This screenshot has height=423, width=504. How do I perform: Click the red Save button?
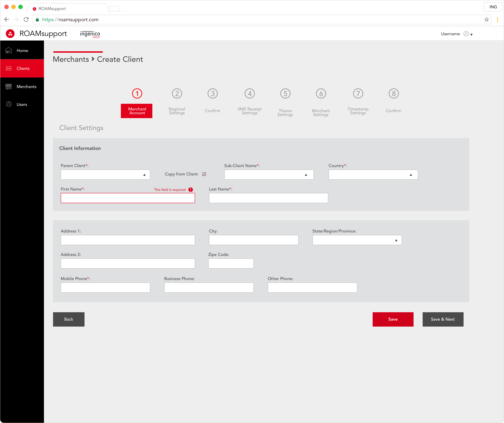pyautogui.click(x=393, y=319)
